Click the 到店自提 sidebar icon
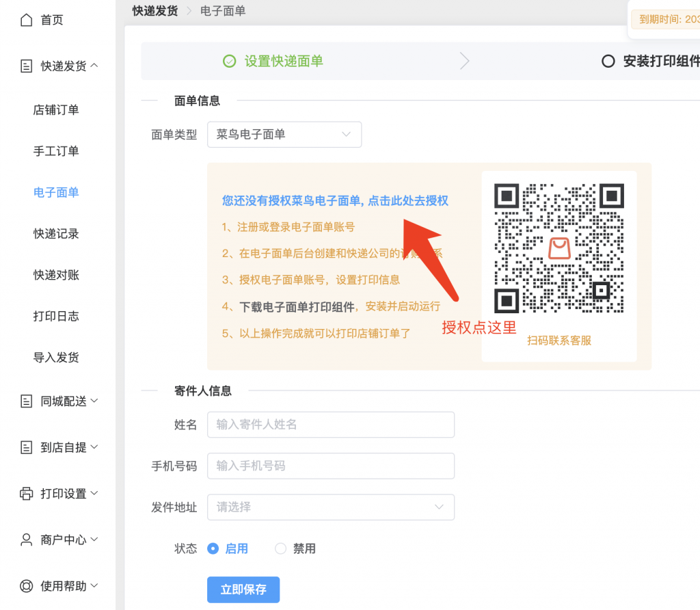The image size is (700, 610). click(26, 448)
